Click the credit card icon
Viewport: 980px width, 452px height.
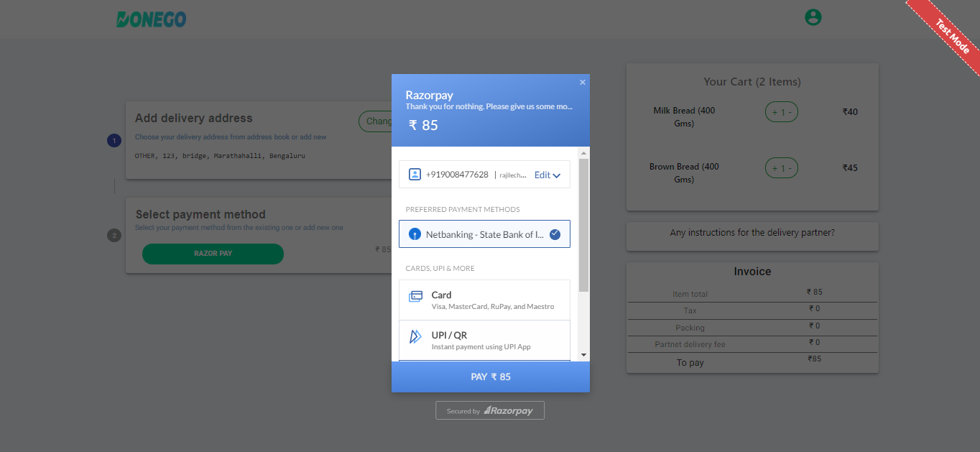pyautogui.click(x=415, y=296)
